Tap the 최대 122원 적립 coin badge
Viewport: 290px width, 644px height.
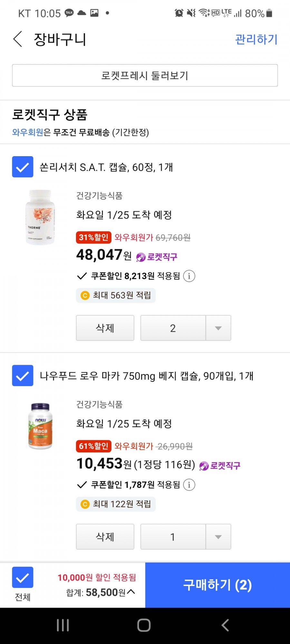click(x=116, y=504)
